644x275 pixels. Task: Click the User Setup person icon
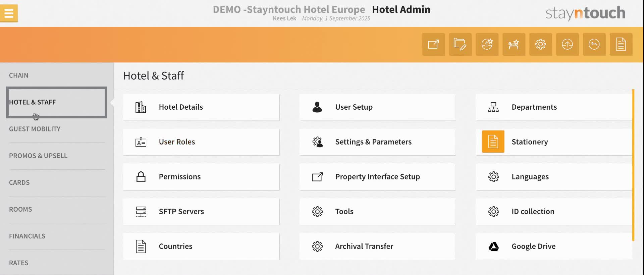(317, 107)
